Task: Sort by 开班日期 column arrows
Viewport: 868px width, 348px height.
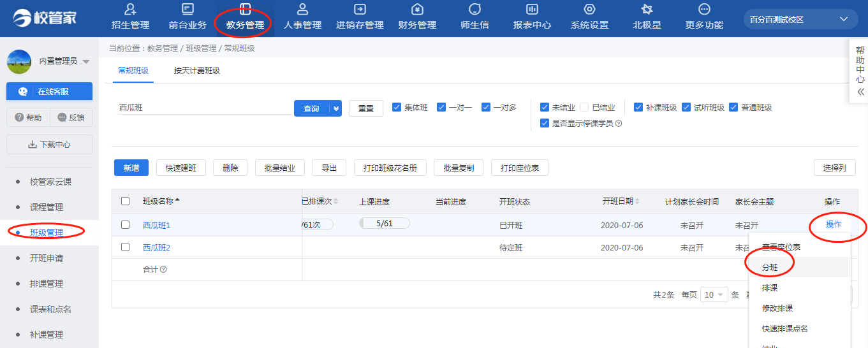Action: point(636,201)
